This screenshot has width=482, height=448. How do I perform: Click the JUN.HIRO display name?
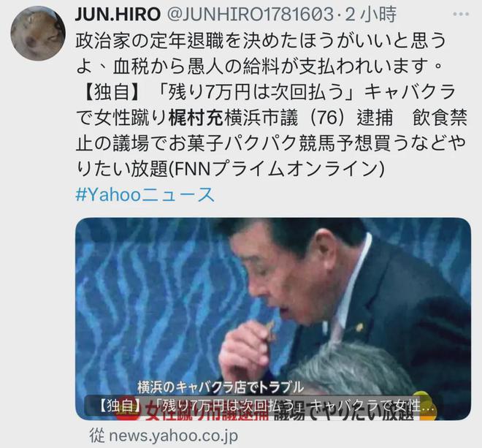[118, 15]
